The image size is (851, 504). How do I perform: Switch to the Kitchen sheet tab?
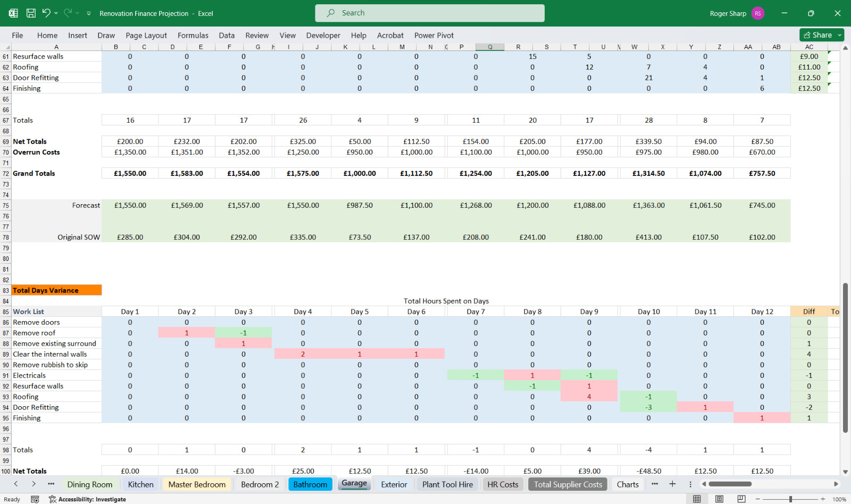pyautogui.click(x=140, y=484)
